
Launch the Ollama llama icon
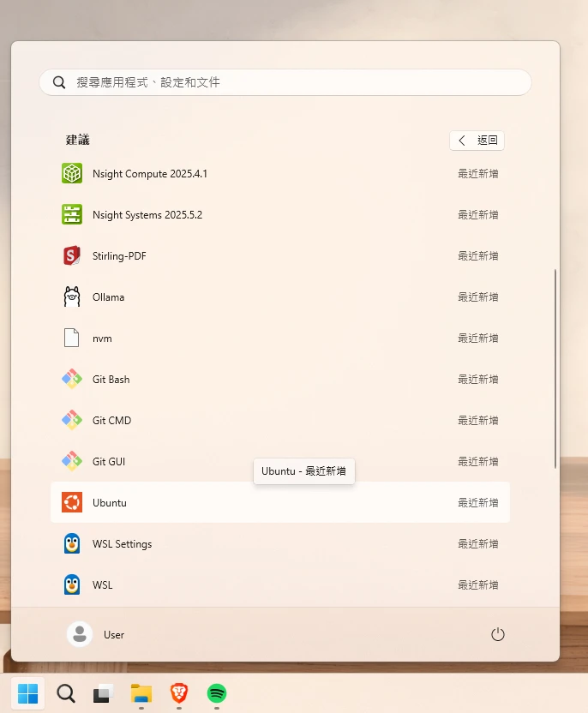72,297
